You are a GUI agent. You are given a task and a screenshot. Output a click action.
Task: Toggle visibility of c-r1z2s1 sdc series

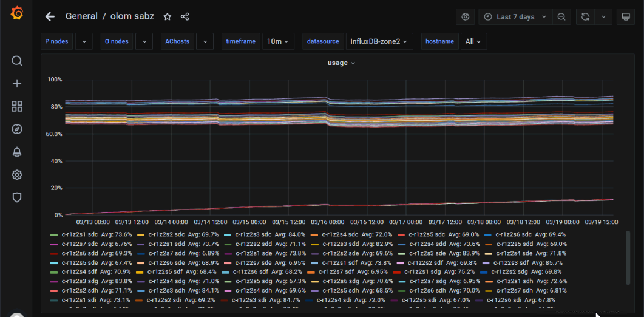point(80,234)
